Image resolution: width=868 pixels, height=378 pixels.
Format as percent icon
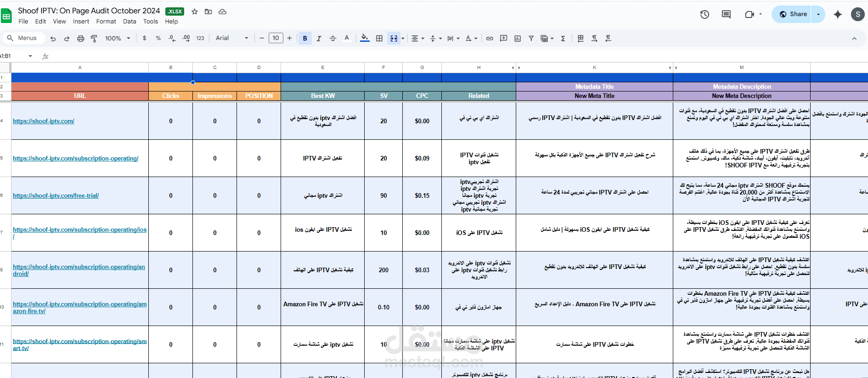[x=158, y=38]
